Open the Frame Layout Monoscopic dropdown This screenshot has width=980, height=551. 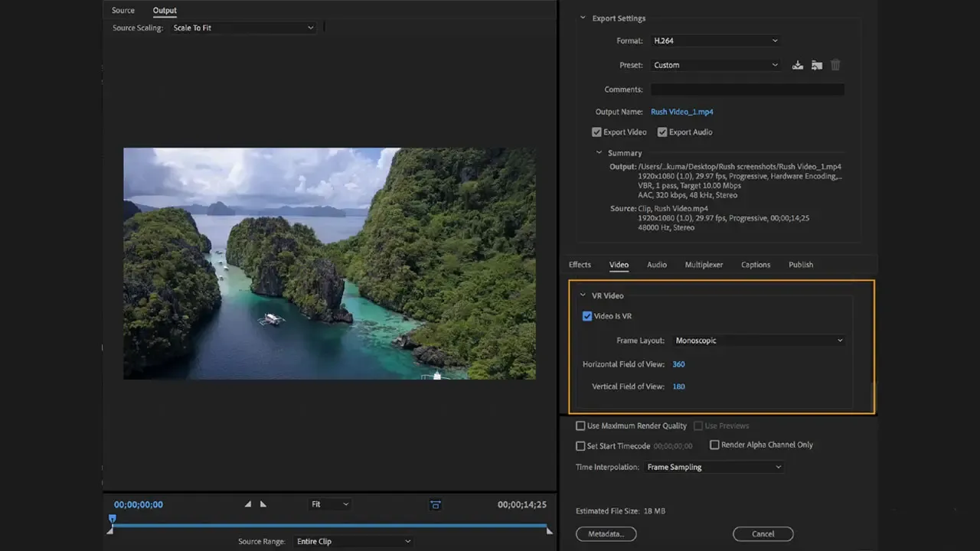(758, 341)
